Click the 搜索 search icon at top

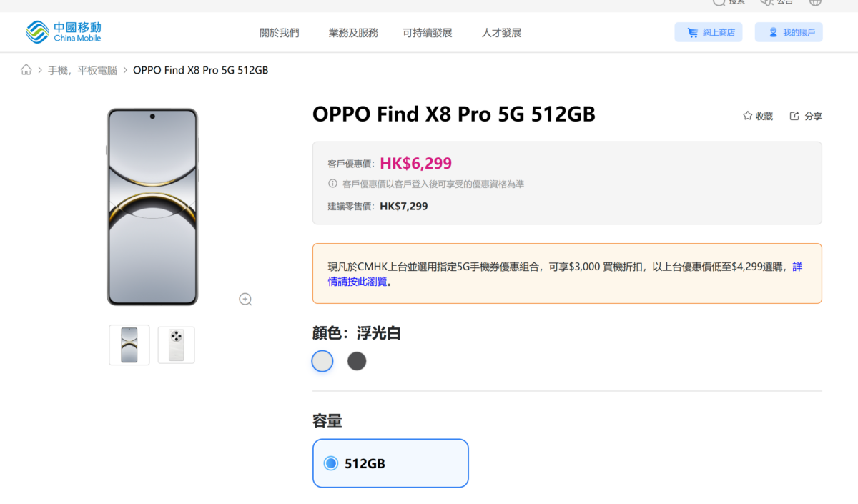(x=719, y=2)
